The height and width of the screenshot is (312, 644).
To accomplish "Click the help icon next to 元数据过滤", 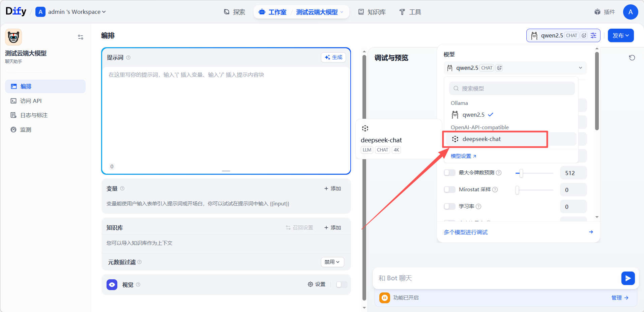I will coord(140,262).
